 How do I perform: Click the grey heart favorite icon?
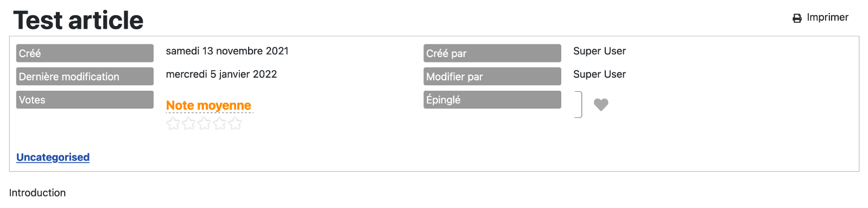[x=601, y=104]
